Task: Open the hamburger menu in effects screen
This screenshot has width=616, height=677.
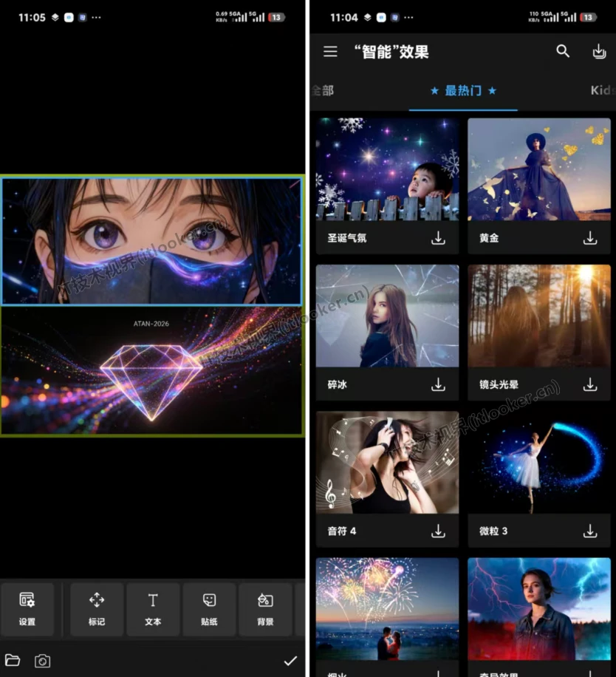Action: point(330,52)
